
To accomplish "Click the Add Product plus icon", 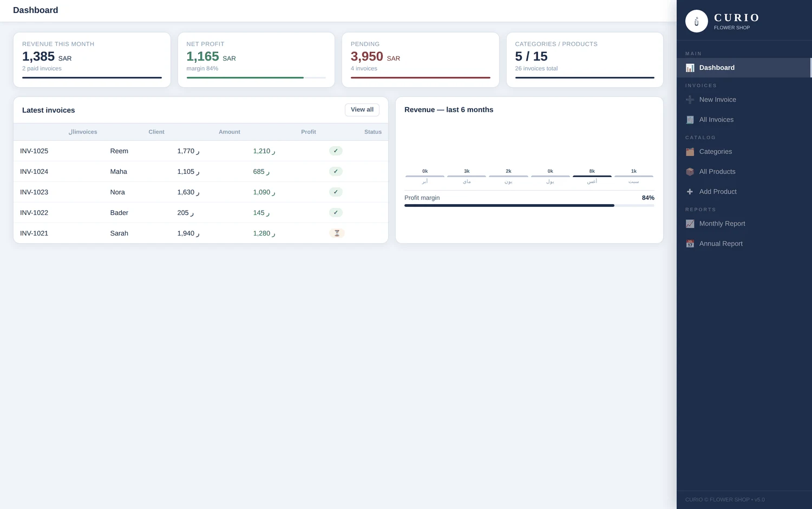I will tap(690, 192).
